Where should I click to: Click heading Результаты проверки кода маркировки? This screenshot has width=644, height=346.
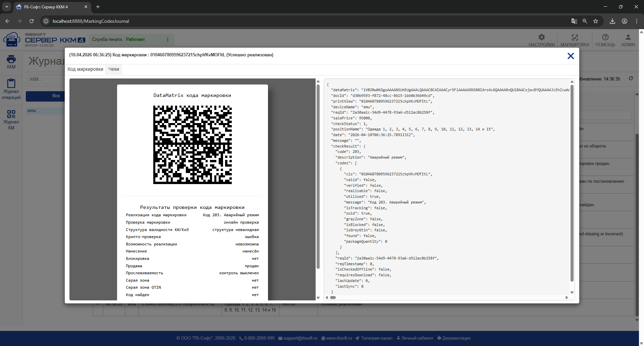tap(192, 208)
